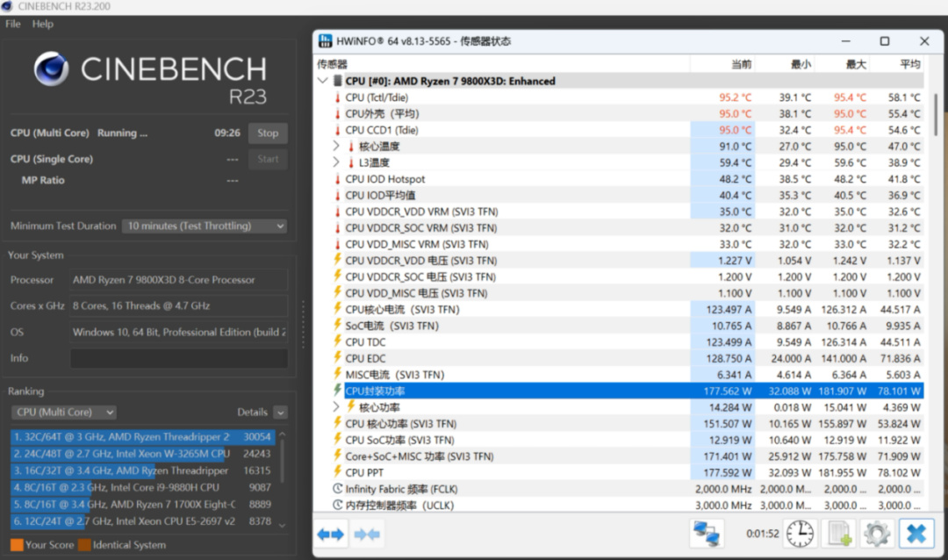This screenshot has height=560, width=948.
Task: Minimize the HWiNFO sensor window
Action: tap(846, 41)
